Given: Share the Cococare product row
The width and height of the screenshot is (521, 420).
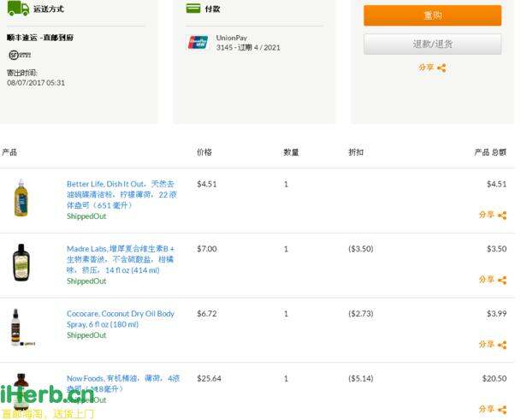Looking at the screenshot, I should (493, 345).
